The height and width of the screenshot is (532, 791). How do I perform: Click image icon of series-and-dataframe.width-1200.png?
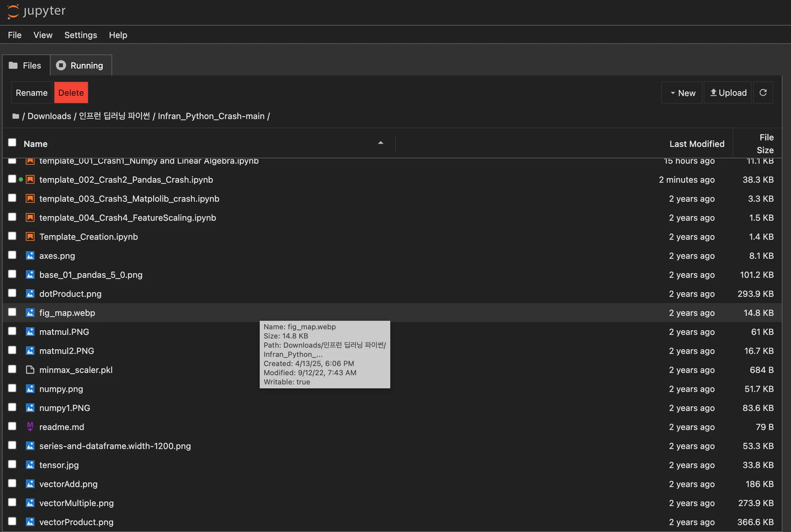tap(30, 445)
